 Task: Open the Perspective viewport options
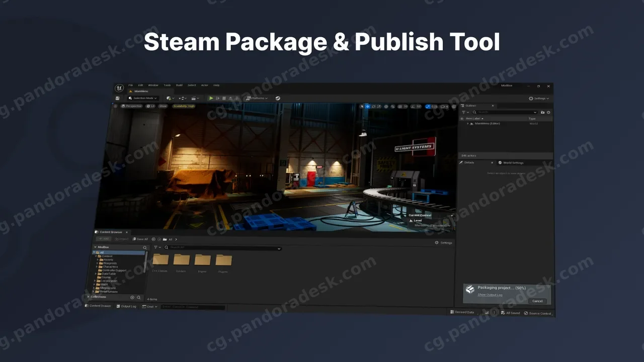point(131,106)
